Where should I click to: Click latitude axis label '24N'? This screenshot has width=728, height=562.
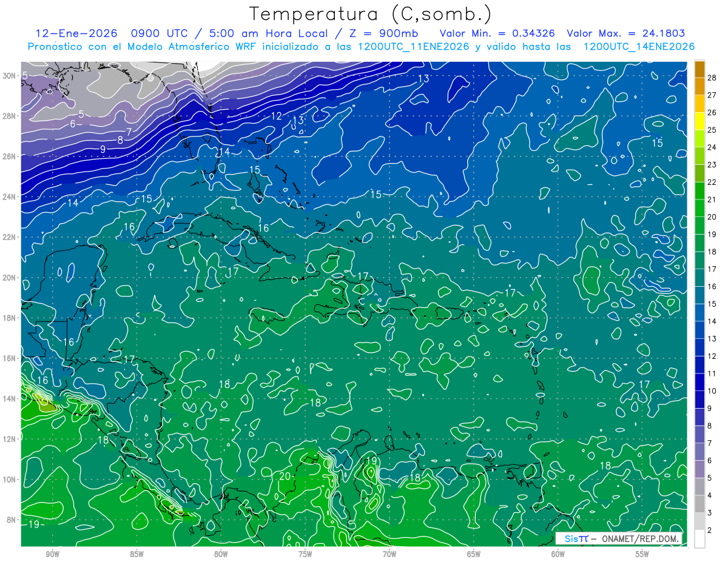click(x=10, y=197)
